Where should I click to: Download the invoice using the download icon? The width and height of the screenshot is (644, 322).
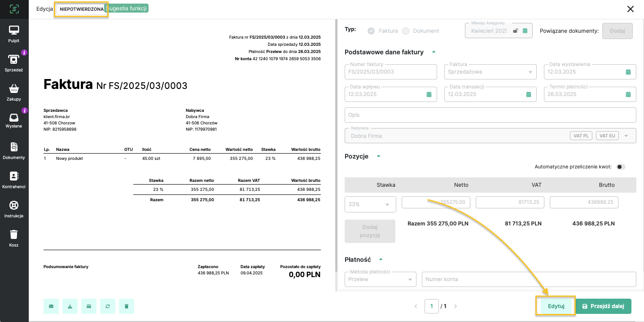[70, 306]
